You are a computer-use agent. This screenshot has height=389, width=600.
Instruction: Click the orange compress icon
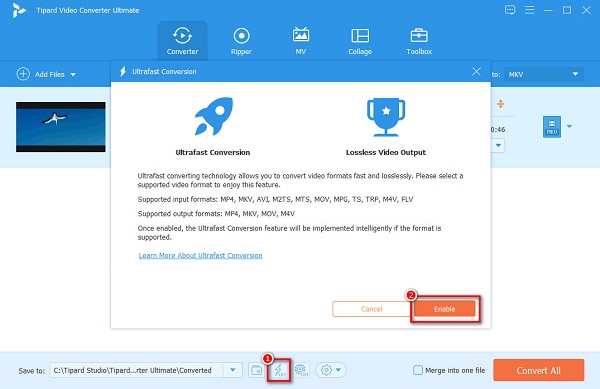tap(501, 104)
